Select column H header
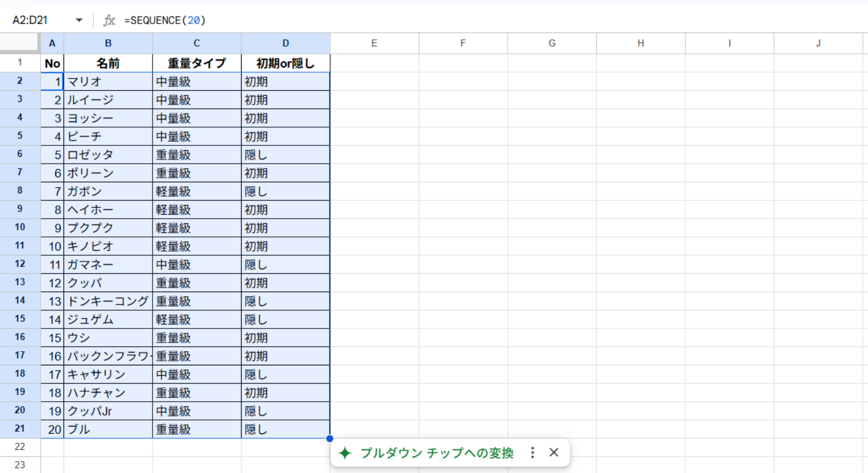The image size is (868, 473). click(x=640, y=43)
